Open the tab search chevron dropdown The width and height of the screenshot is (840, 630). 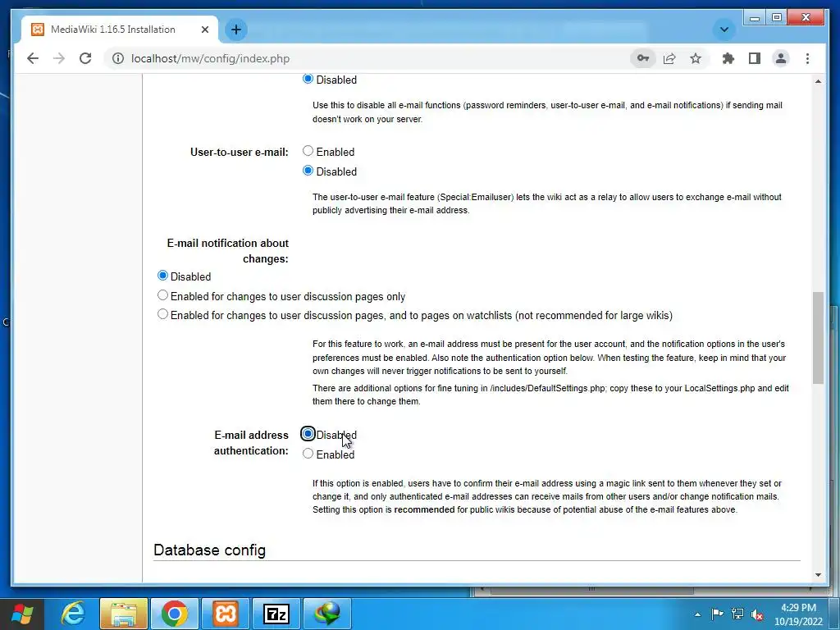pos(724,30)
